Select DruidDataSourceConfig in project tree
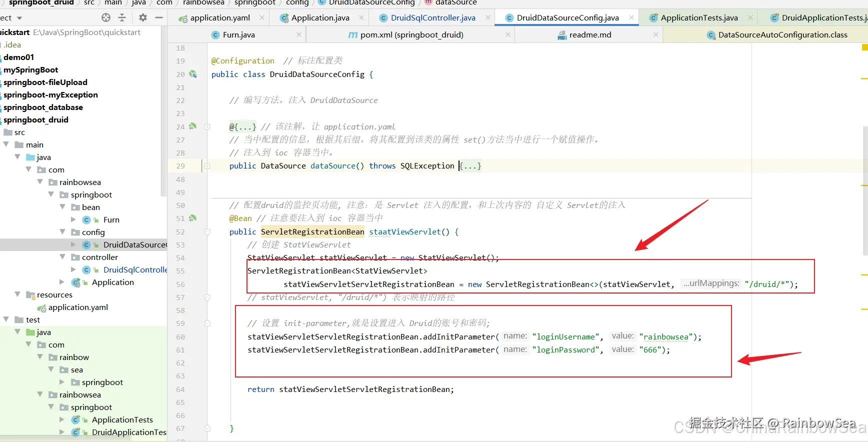The image size is (868, 442). tap(134, 244)
